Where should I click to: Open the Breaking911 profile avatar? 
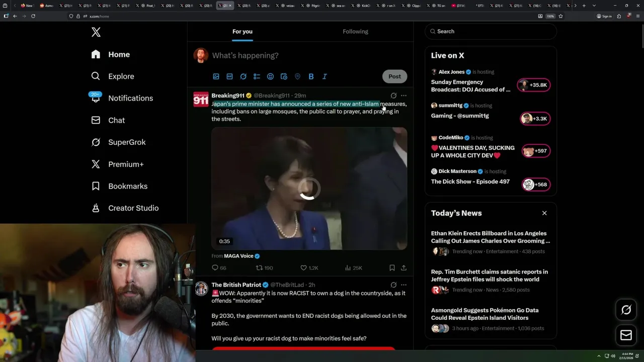[201, 99]
